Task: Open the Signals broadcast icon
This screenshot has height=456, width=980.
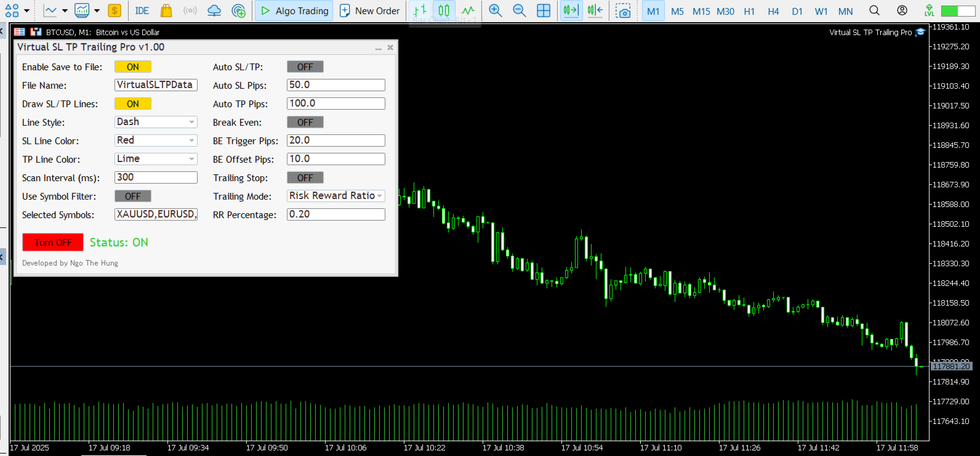Action: pyautogui.click(x=190, y=10)
